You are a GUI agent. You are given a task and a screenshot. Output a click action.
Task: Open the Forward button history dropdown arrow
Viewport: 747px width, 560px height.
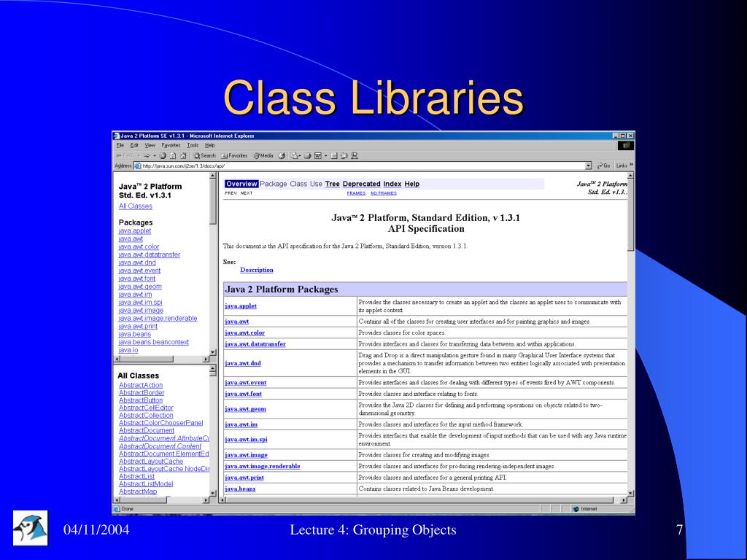coord(155,156)
